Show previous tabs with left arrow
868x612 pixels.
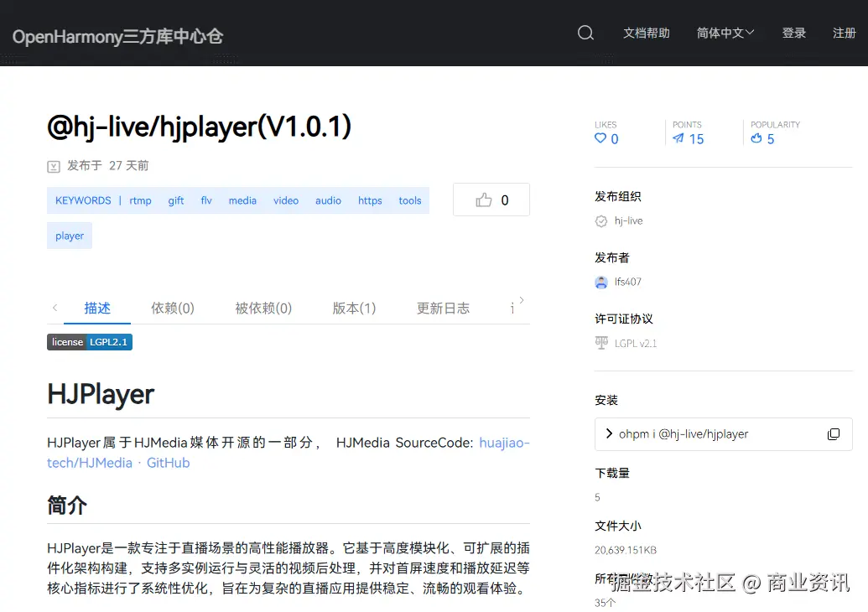[x=55, y=308]
